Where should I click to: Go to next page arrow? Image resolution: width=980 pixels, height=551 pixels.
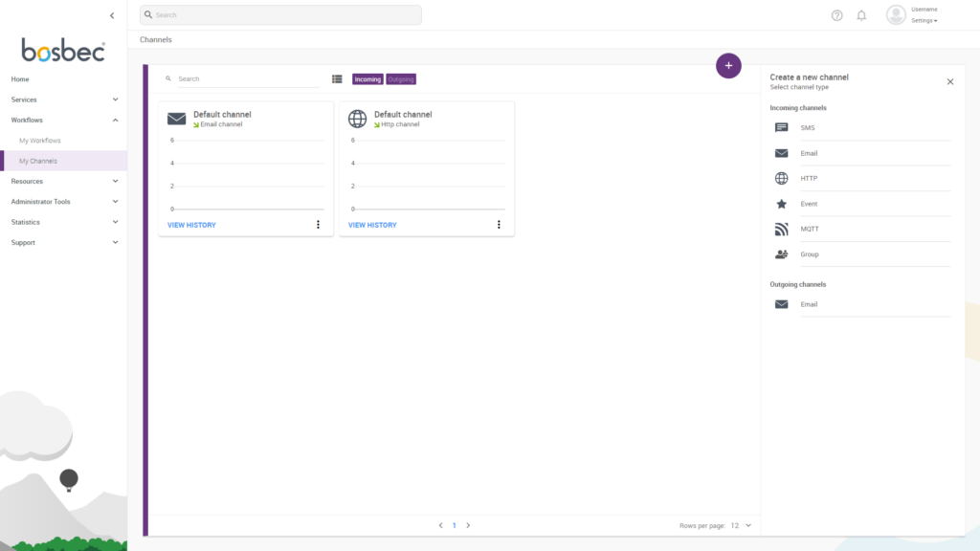pyautogui.click(x=468, y=525)
